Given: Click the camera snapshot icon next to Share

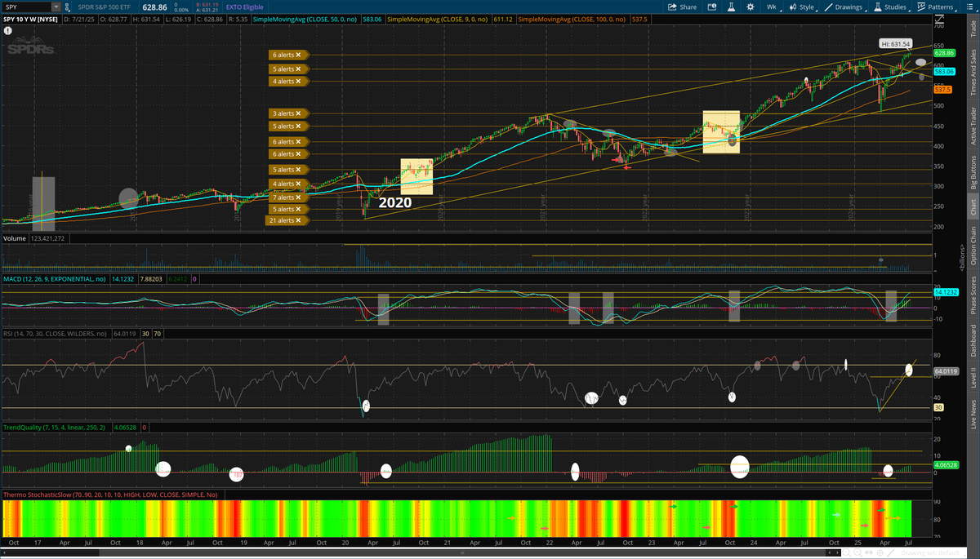Looking at the screenshot, I should (712, 7).
